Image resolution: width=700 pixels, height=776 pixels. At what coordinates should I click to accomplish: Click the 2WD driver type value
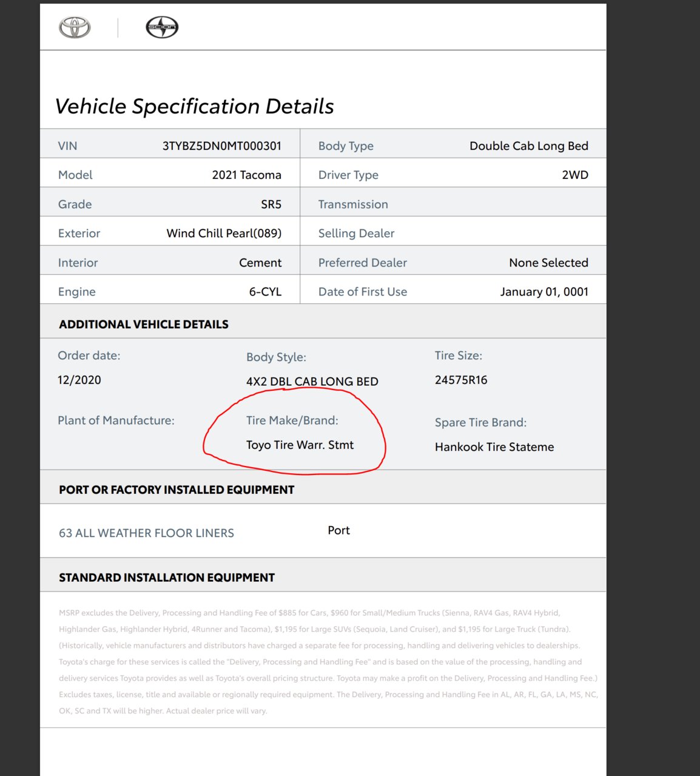click(x=575, y=175)
